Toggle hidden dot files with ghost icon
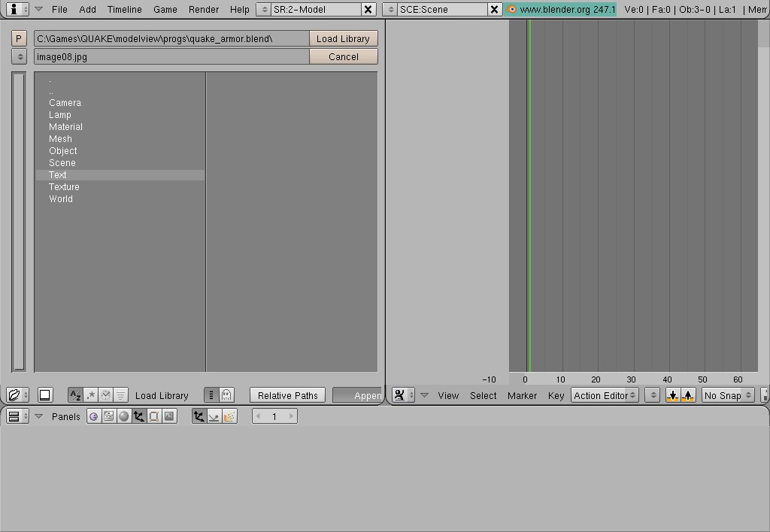Image resolution: width=770 pixels, height=532 pixels. 226,395
